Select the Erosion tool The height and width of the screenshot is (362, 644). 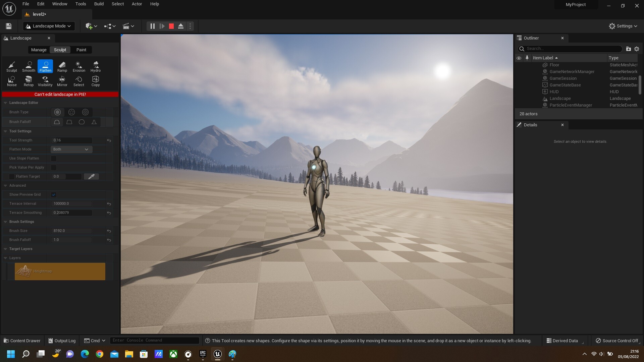(79, 66)
